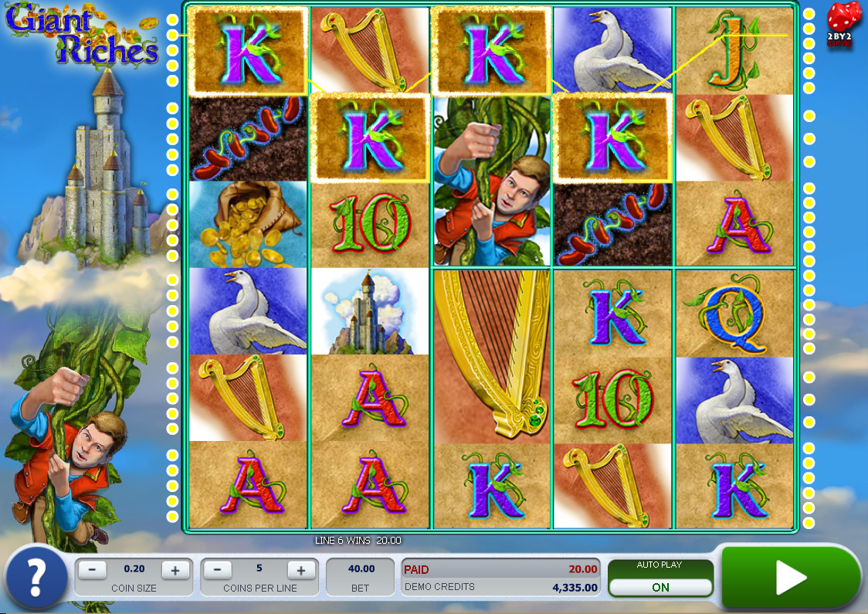Decrease coin size with minus button
Image resolution: width=868 pixels, height=614 pixels.
pos(93,570)
